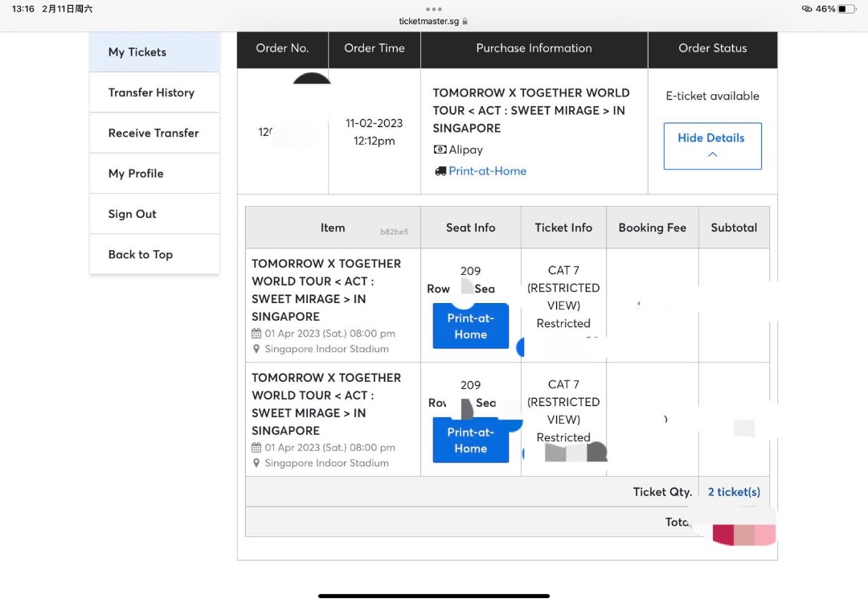This screenshot has width=868, height=603.
Task: Click the 2 ticket(s) quantity link
Action: 734,492
